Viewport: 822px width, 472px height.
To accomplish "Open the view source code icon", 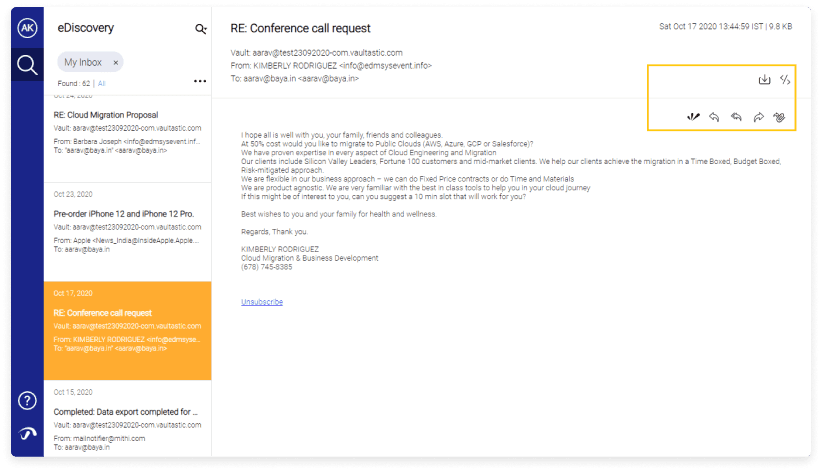I will point(785,80).
